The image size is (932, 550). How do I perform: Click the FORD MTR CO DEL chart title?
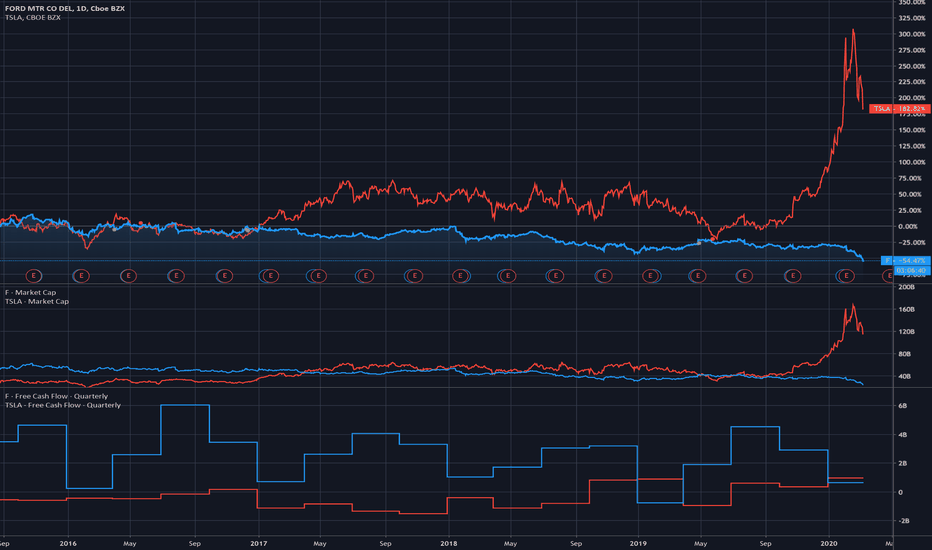[x=65, y=8]
